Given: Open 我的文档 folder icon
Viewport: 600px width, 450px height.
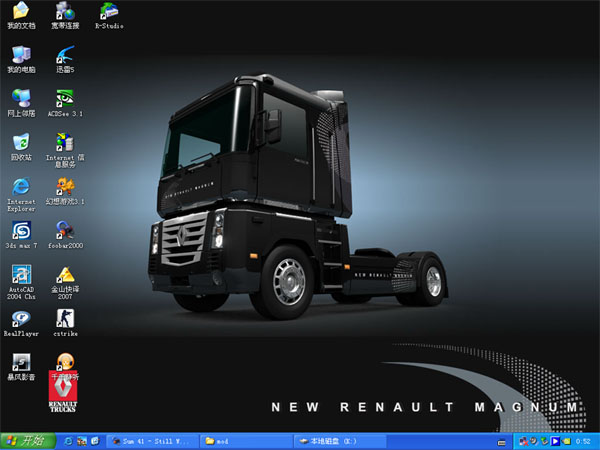Looking at the screenshot, I should click(20, 12).
